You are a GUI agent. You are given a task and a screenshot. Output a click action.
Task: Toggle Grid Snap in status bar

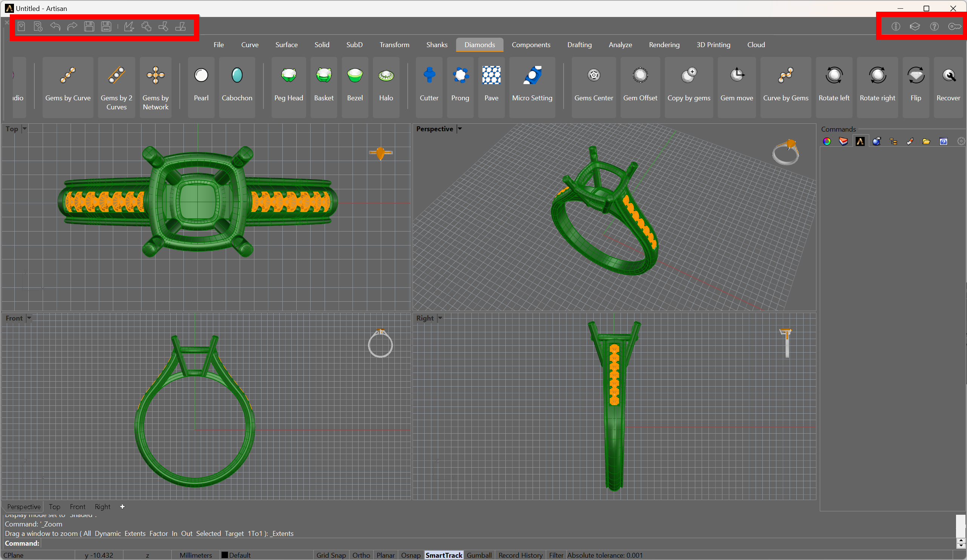click(331, 555)
